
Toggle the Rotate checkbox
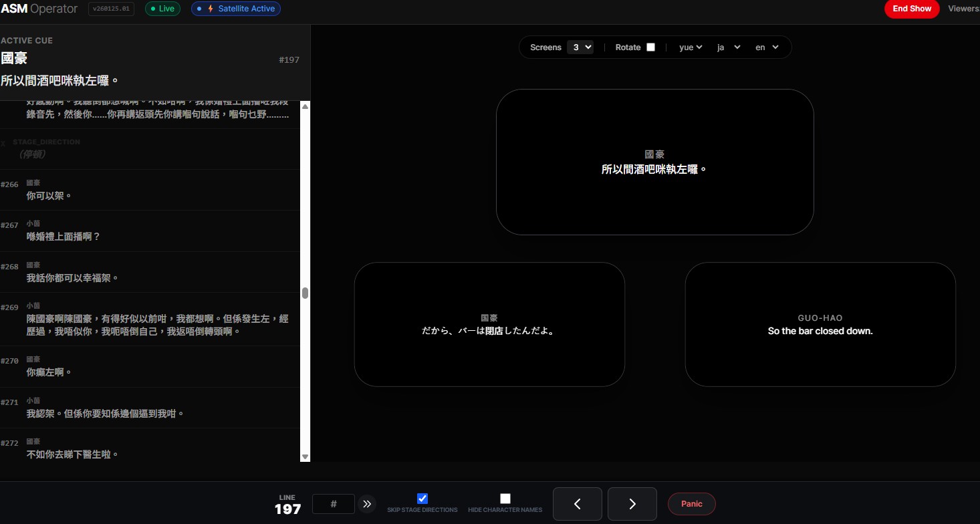(x=650, y=47)
